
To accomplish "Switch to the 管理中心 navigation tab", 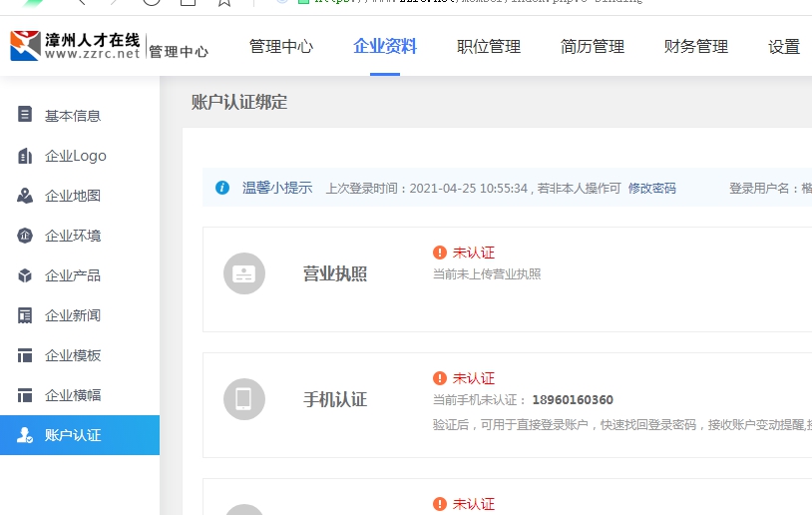I will click(x=280, y=46).
